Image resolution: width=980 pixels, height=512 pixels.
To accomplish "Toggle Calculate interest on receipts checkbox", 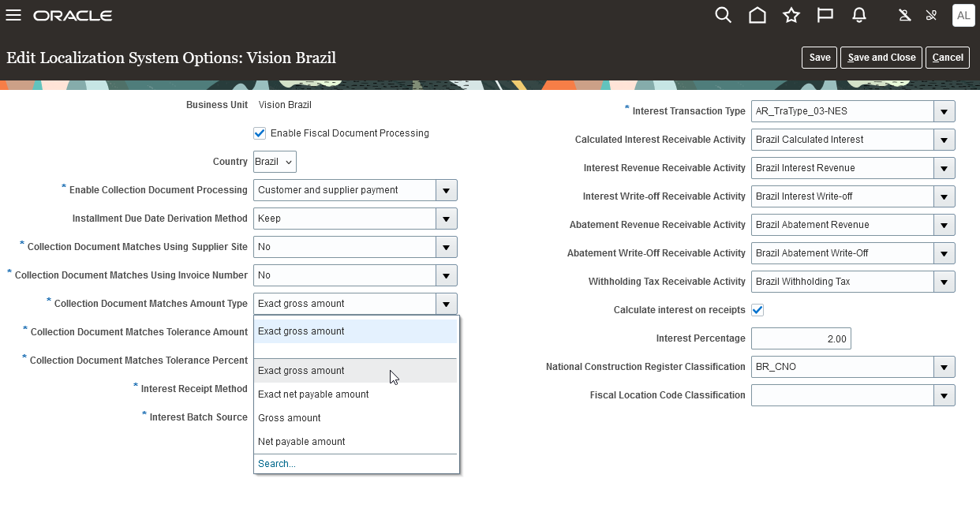I will click(757, 310).
